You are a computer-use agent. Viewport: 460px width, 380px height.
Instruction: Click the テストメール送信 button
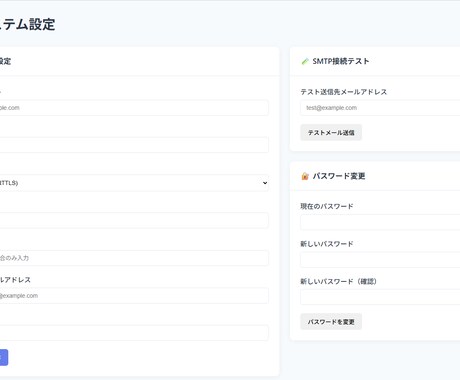pyautogui.click(x=331, y=133)
